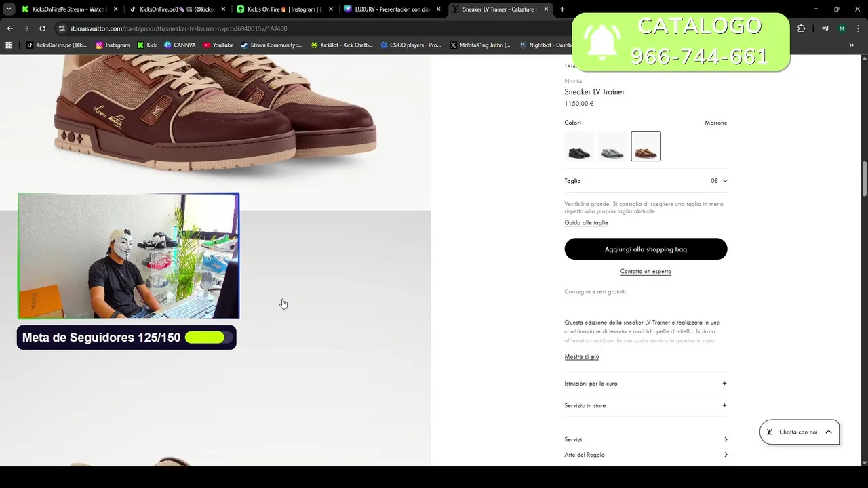This screenshot has width=868, height=488.
Task: Open a new browser tab
Action: pyautogui.click(x=562, y=9)
